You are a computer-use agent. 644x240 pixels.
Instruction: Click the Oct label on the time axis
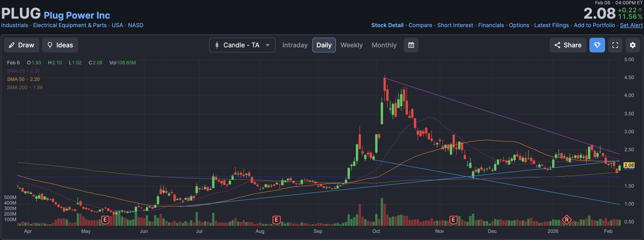[x=376, y=231]
